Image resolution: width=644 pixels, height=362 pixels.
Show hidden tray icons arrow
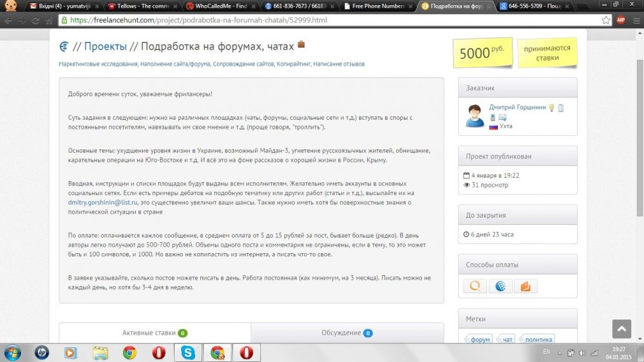pyautogui.click(x=560, y=353)
